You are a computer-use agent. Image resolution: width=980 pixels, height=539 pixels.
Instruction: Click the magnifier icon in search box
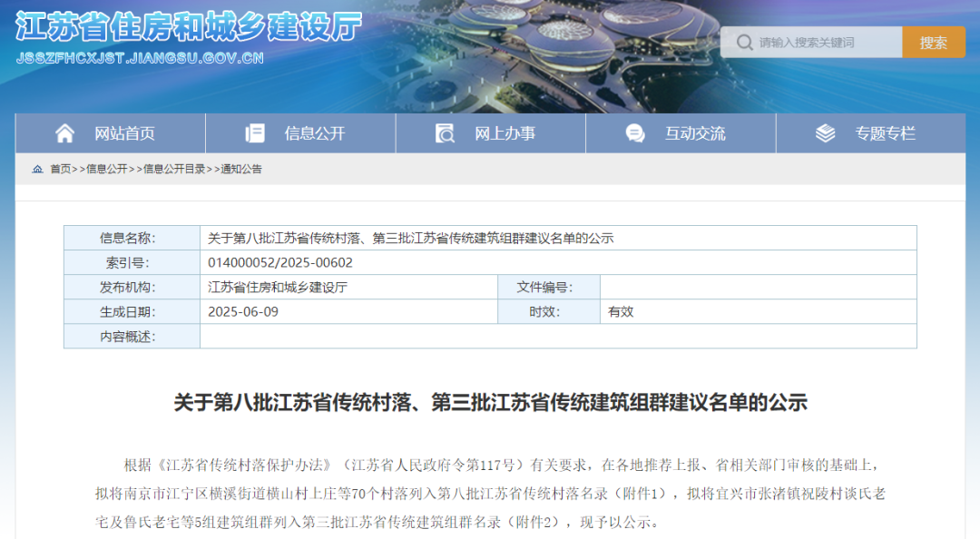[744, 43]
